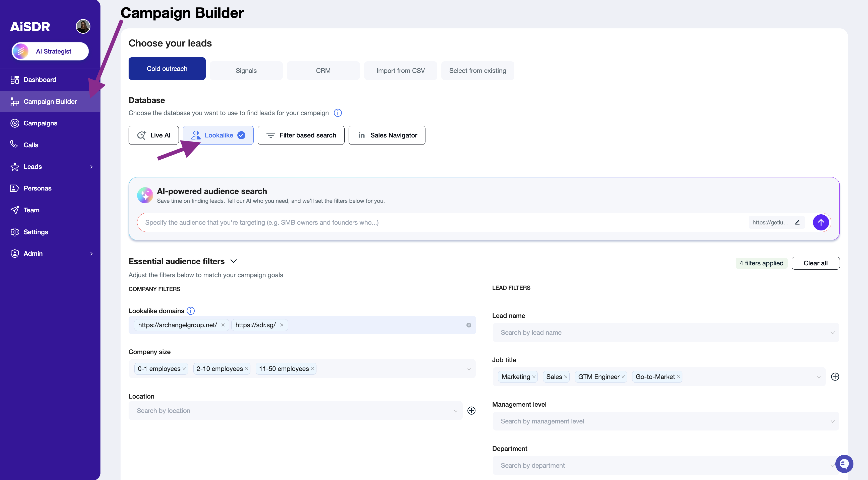Choose the Lookalike database option
The height and width of the screenshot is (480, 868).
click(x=218, y=135)
